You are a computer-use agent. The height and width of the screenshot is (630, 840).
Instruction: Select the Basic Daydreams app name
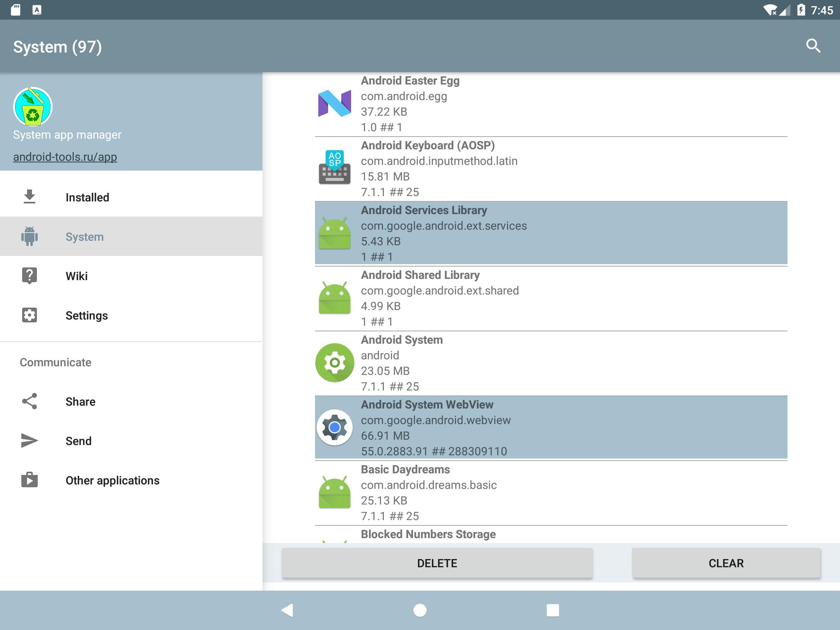(405, 470)
